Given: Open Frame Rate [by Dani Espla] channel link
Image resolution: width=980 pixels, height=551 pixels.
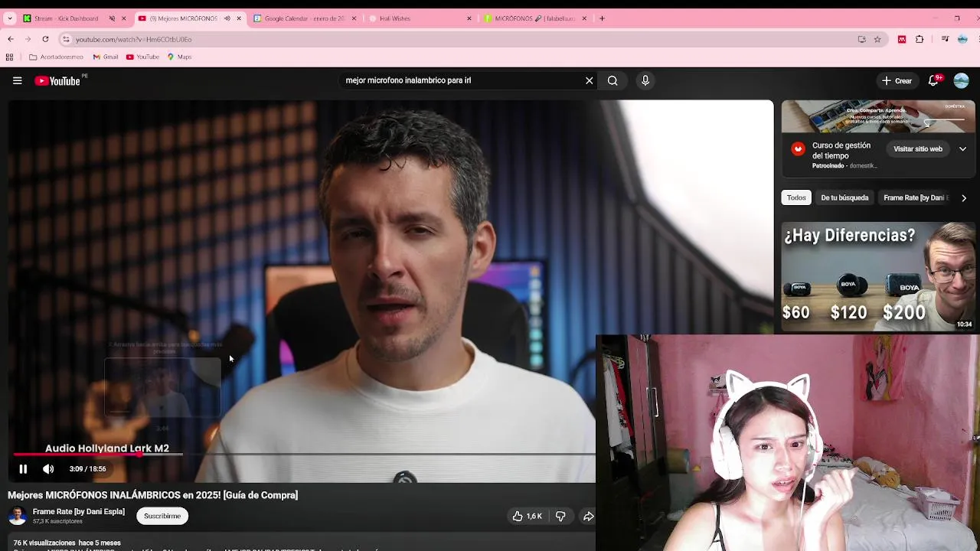Looking at the screenshot, I should pos(79,512).
